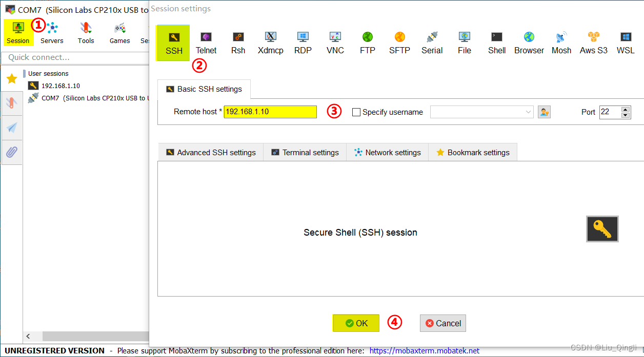Cancel the session settings dialog

[x=443, y=323]
